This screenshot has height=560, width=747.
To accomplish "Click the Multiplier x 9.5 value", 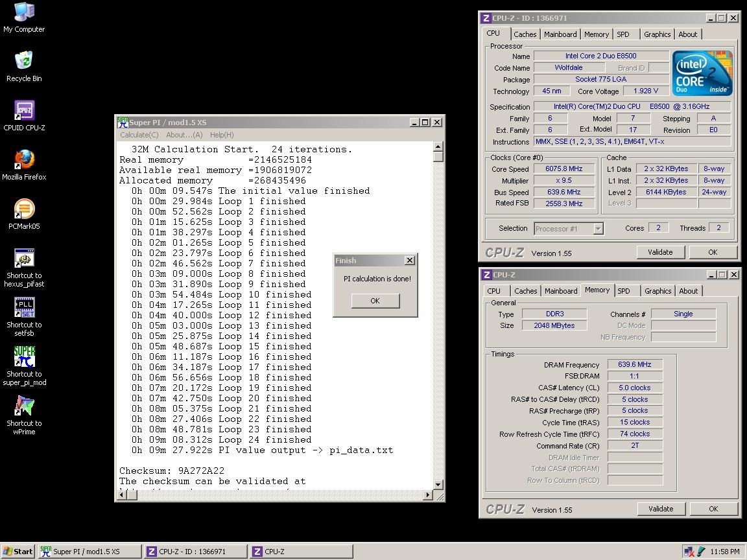I will click(564, 180).
